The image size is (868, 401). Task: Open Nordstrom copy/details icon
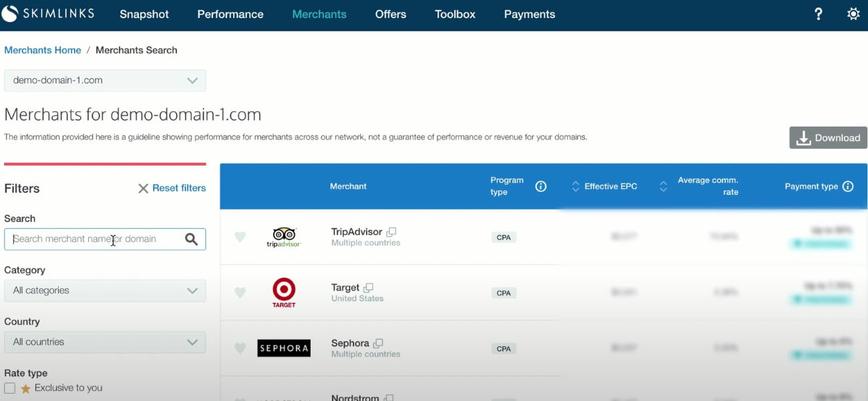(389, 398)
